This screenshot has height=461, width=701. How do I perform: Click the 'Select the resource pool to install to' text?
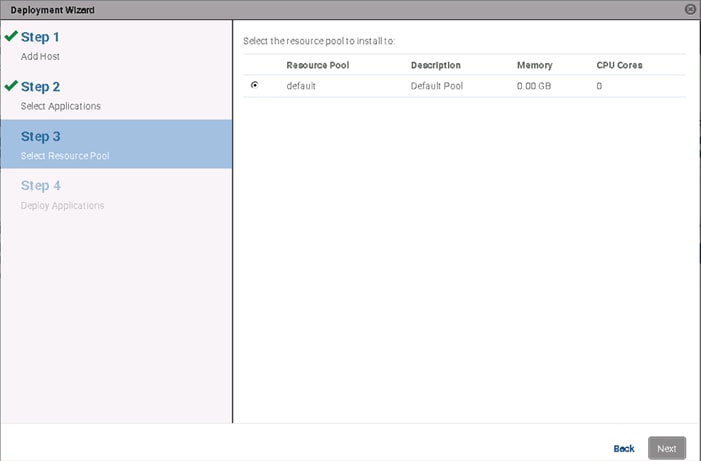pyautogui.click(x=319, y=41)
